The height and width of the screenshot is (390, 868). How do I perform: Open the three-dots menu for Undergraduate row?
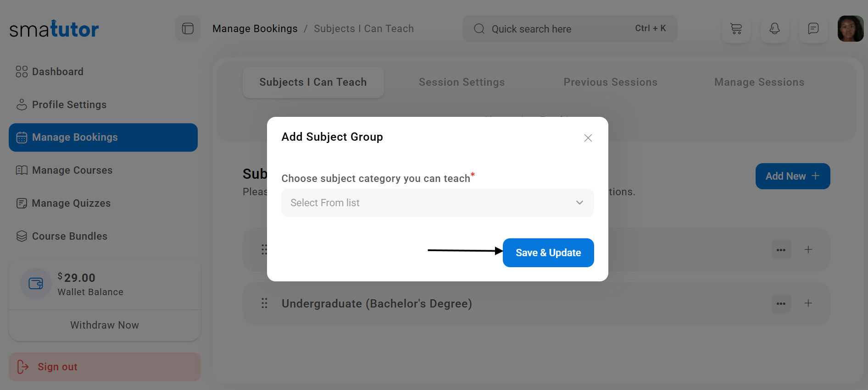(781, 303)
